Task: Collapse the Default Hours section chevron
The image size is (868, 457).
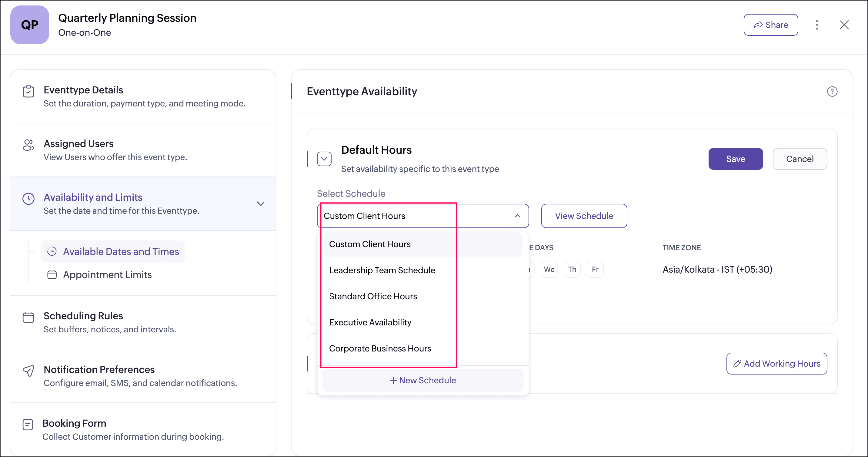Action: click(x=324, y=159)
